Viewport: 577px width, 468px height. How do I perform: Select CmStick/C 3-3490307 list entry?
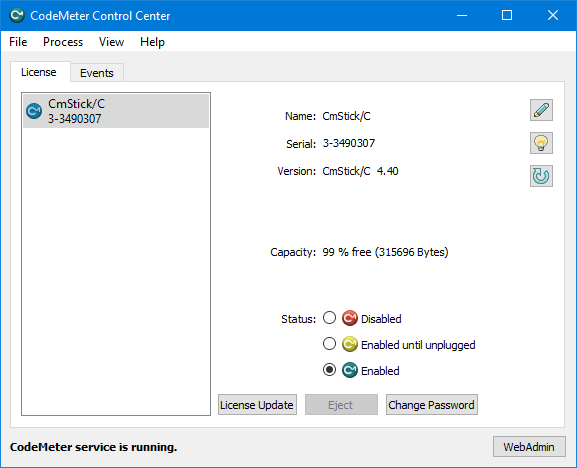pos(116,111)
